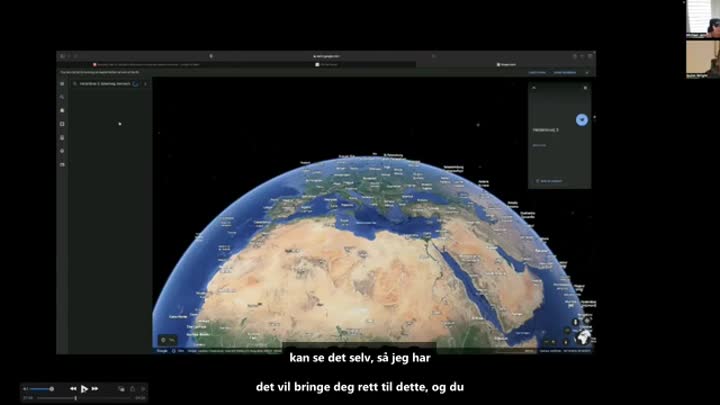The image size is (720, 405).
Task: Open the Search icon in Earth sidebar
Action: (62, 97)
